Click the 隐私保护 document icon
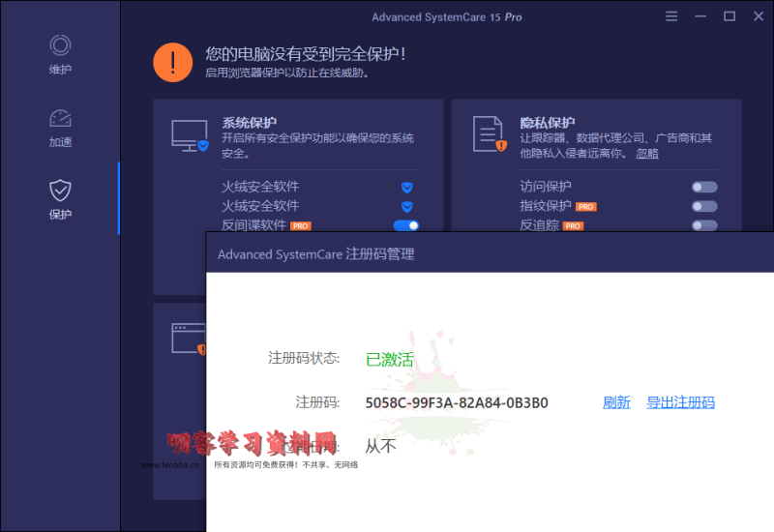 [490, 133]
